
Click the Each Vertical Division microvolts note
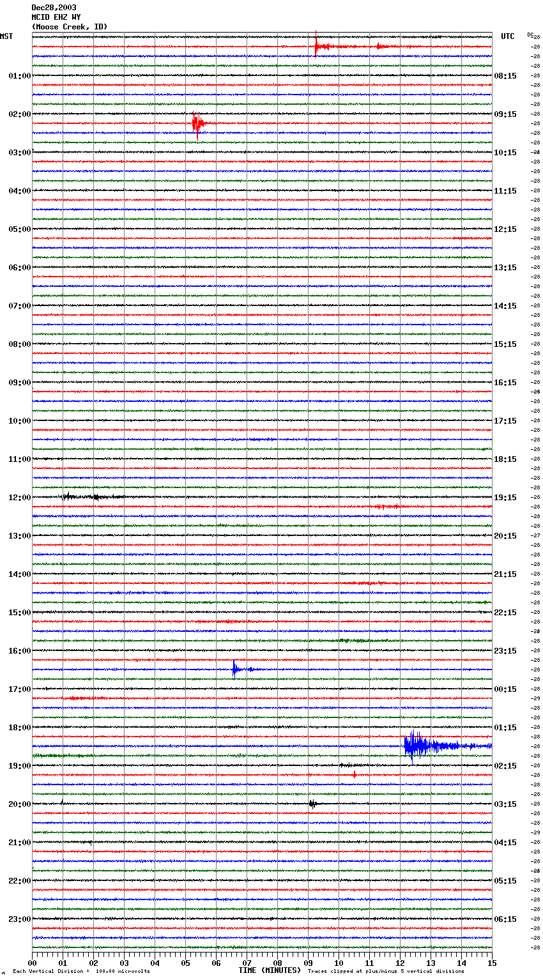[x=81, y=972]
